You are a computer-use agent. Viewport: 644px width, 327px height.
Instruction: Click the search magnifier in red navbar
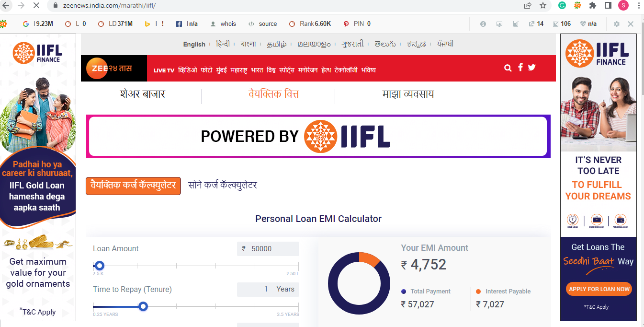[508, 68]
